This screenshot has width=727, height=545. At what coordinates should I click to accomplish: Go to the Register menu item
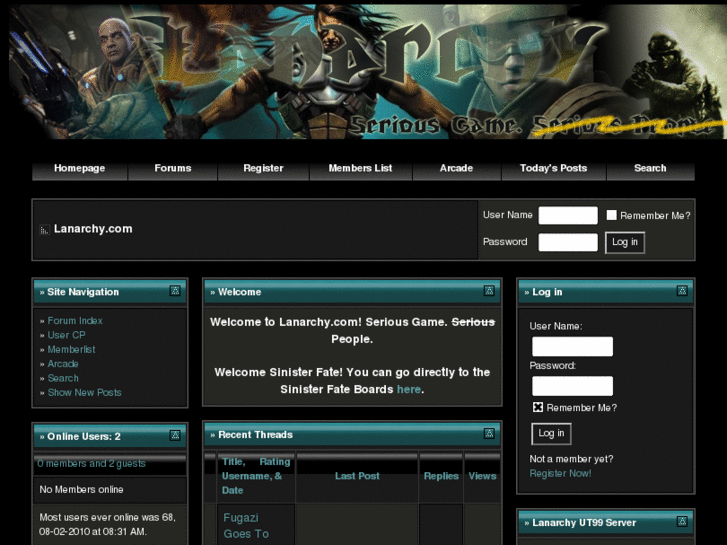(x=263, y=168)
